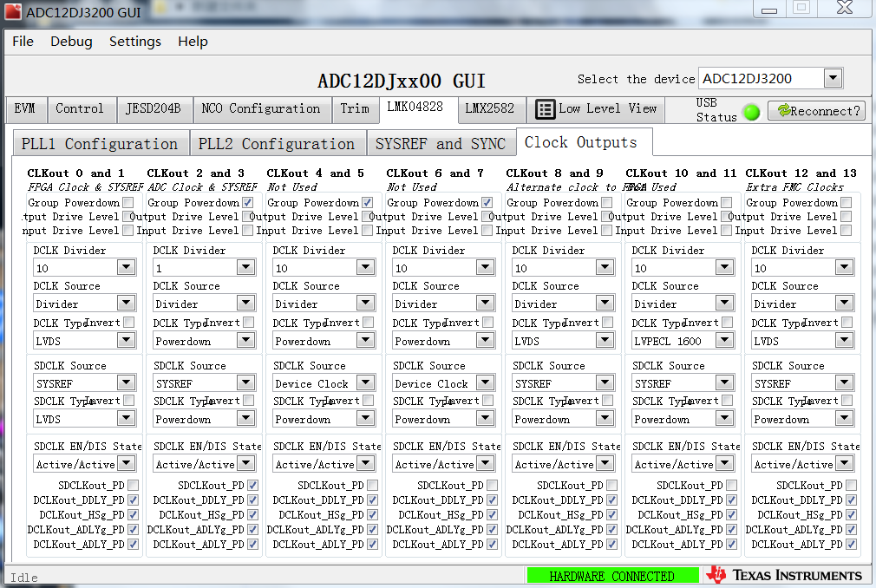Click the green USB Status indicator
Image resolution: width=876 pixels, height=588 pixels.
coord(752,112)
